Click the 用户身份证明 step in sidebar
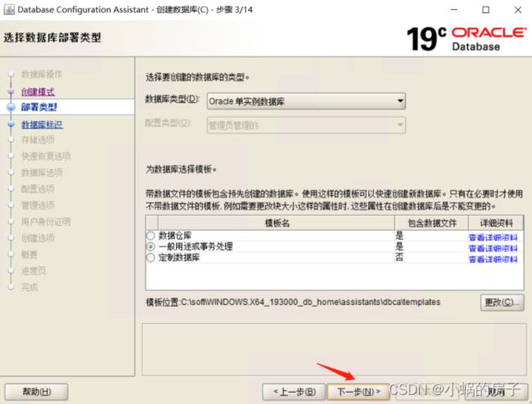 [46, 222]
